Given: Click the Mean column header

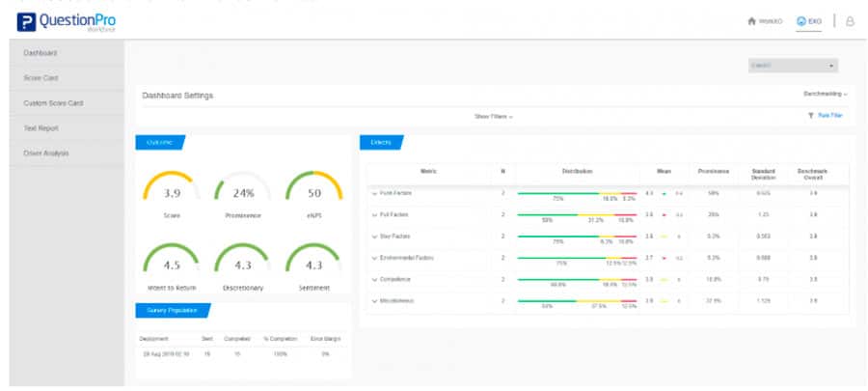Looking at the screenshot, I should coord(664,172).
